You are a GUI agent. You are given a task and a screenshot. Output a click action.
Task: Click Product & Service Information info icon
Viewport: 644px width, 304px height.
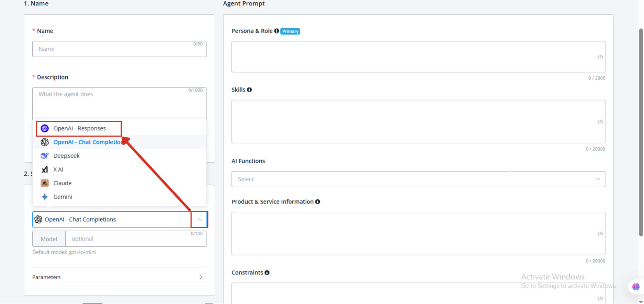pyautogui.click(x=318, y=202)
